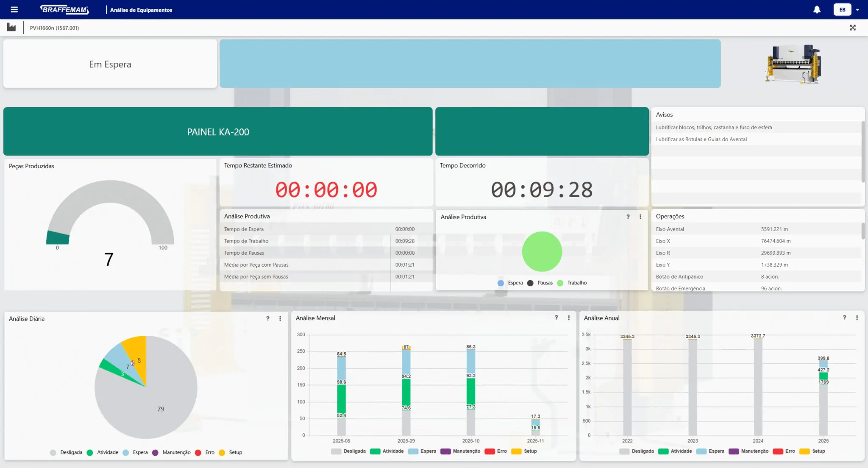The width and height of the screenshot is (868, 468).
Task: Open help for Análise Anual chart
Action: pos(844,318)
